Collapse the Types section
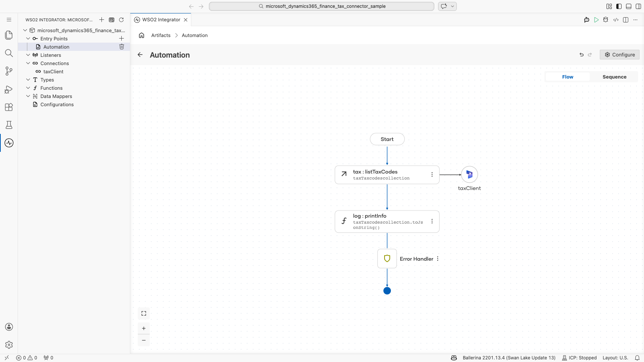The image size is (644, 362). point(28,80)
